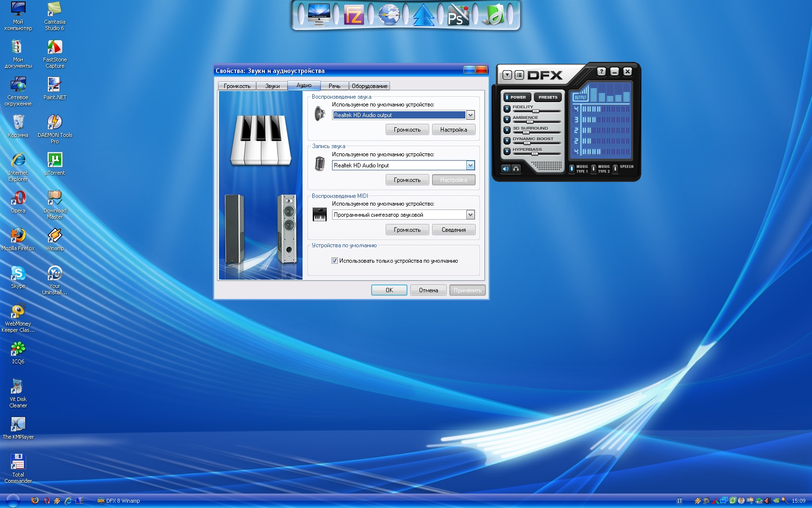This screenshot has width=812, height=508.
Task: Toggle the Hyperbass effect button
Action: (507, 151)
